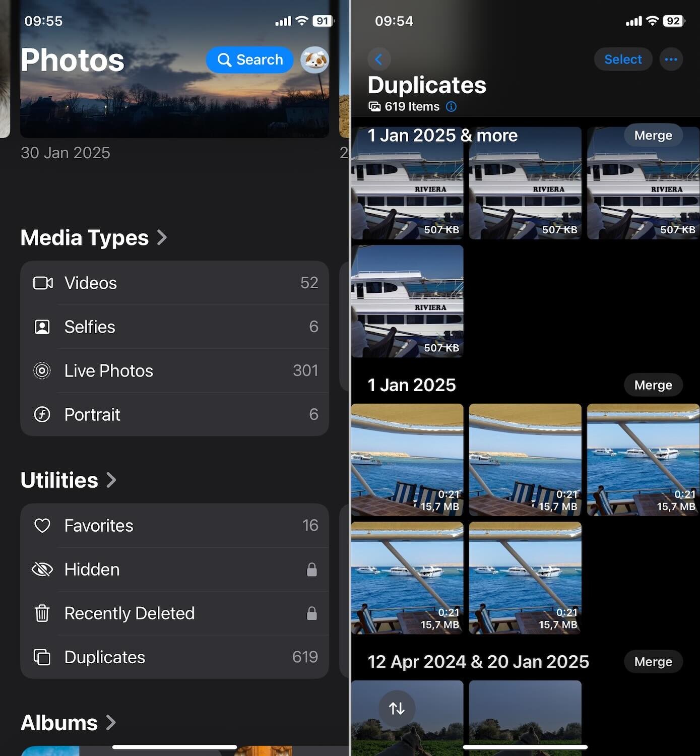Click the '619 Items' count text
This screenshot has height=756, width=700.
click(x=412, y=106)
